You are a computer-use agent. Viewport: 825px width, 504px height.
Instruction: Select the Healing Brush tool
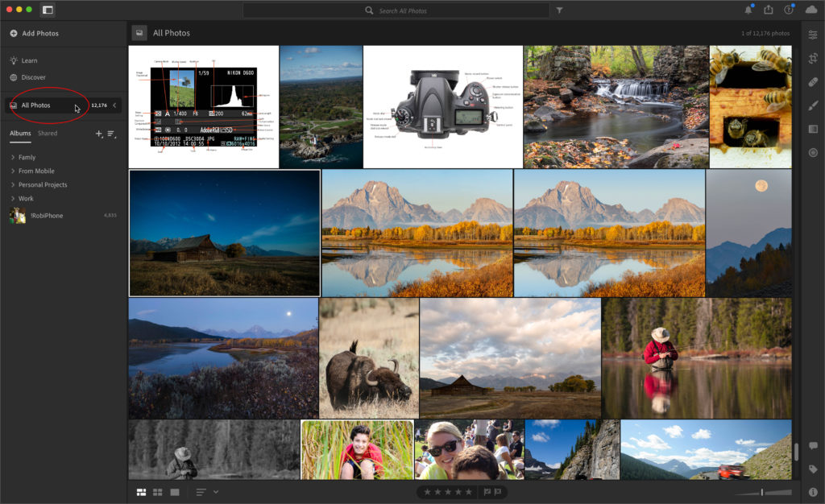(x=813, y=81)
